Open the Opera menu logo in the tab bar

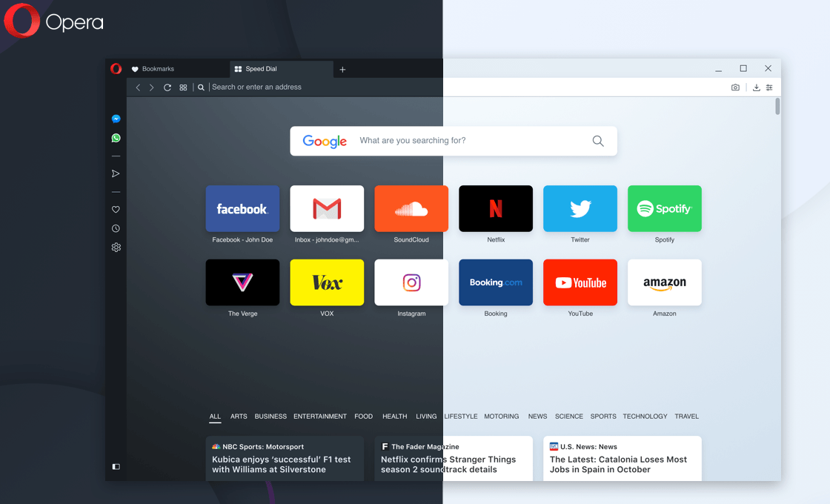[116, 69]
